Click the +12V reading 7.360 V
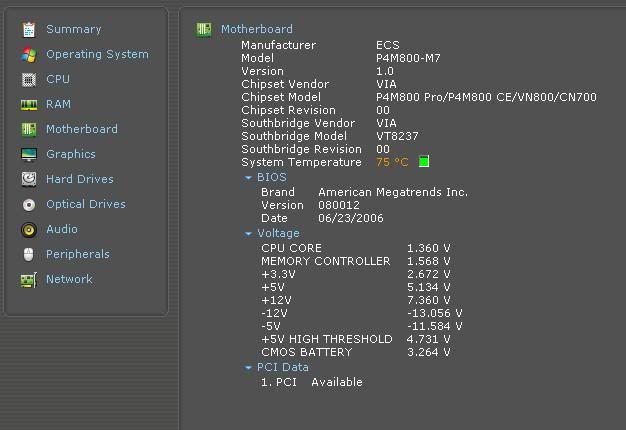 tap(428, 300)
